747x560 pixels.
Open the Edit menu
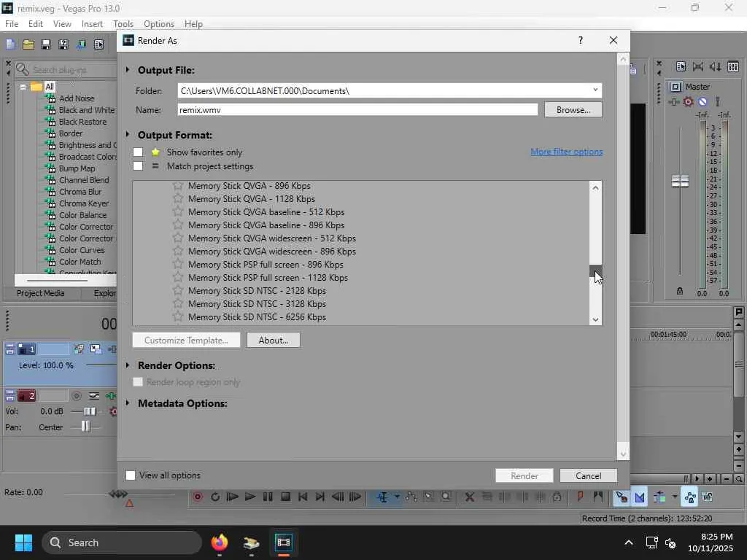pyautogui.click(x=36, y=24)
